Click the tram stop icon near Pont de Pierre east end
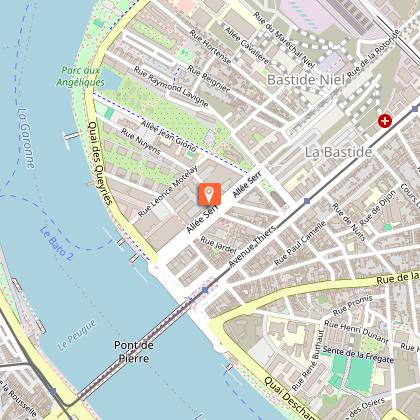Screen dimensions: 420x420 point(205,290)
